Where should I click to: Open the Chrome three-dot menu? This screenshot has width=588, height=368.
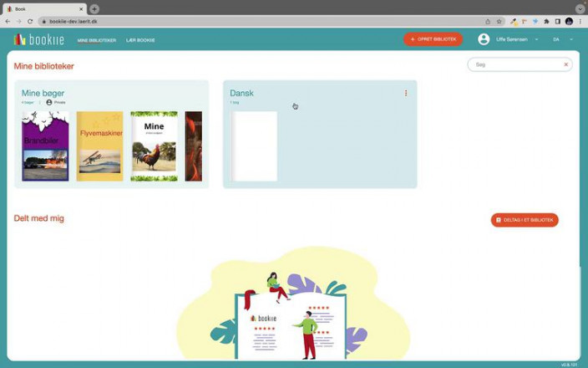coord(580,21)
